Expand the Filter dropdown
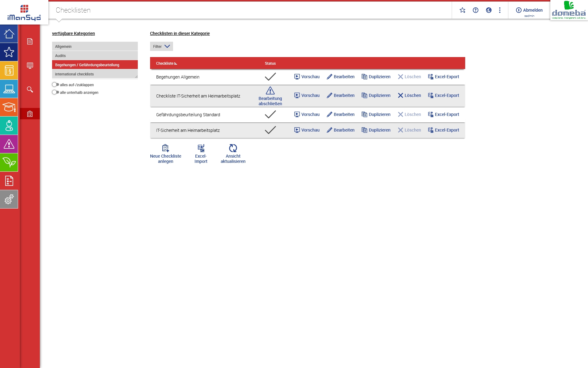 [161, 46]
